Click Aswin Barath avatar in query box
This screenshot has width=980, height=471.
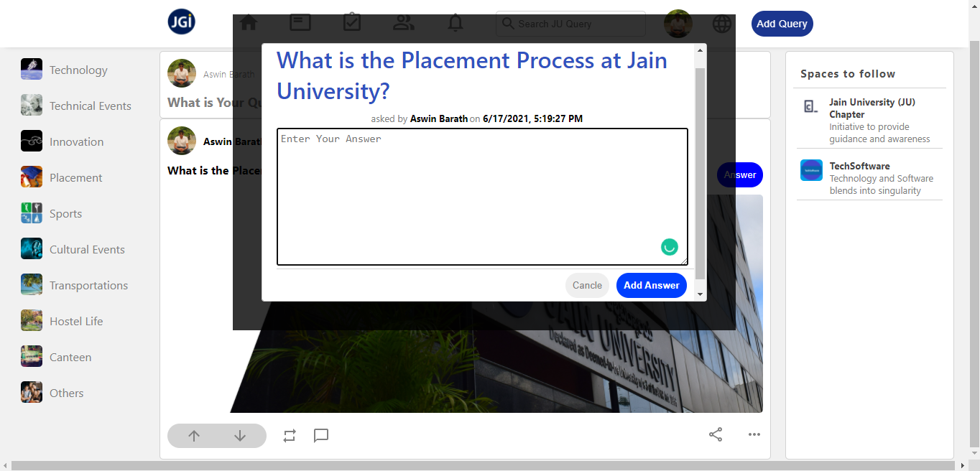[x=182, y=73]
